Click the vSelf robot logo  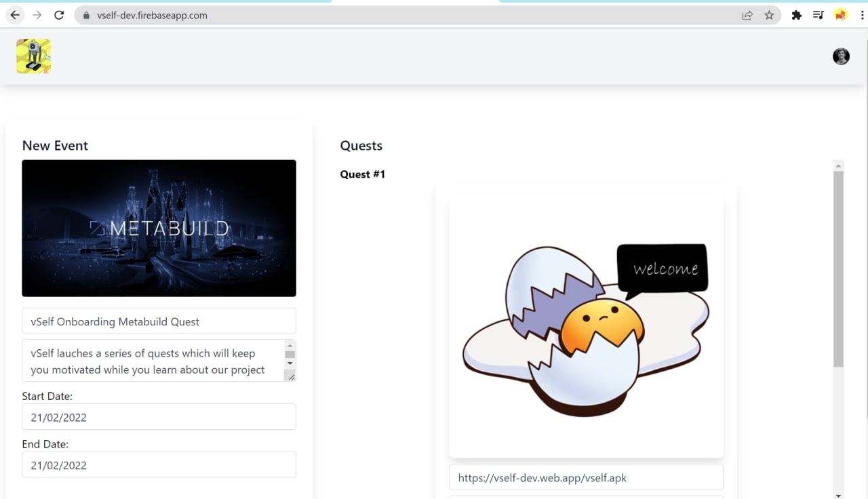pyautogui.click(x=33, y=56)
